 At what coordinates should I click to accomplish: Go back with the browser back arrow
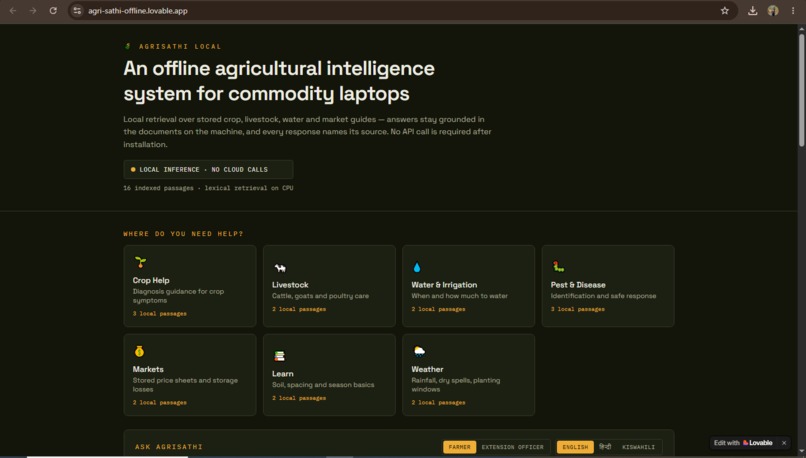13,10
